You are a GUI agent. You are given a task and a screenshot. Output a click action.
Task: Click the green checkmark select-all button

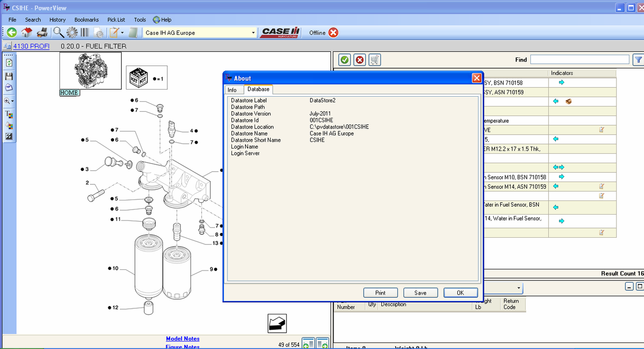[345, 60]
